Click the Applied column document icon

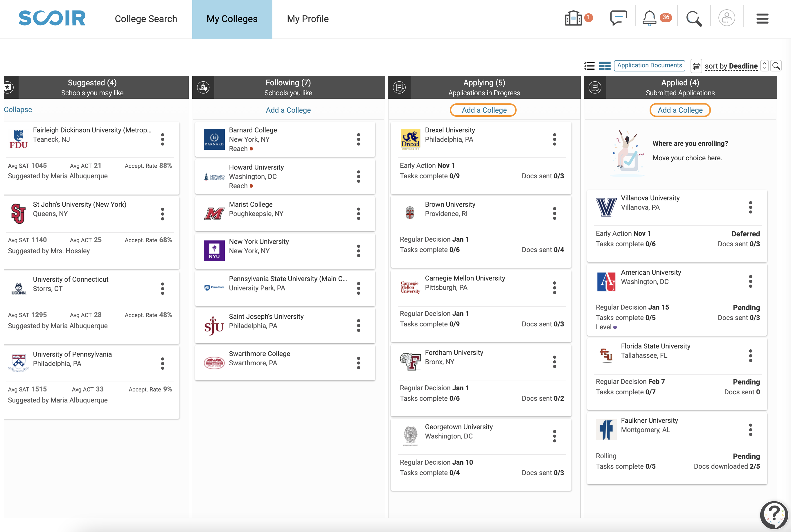coord(595,87)
